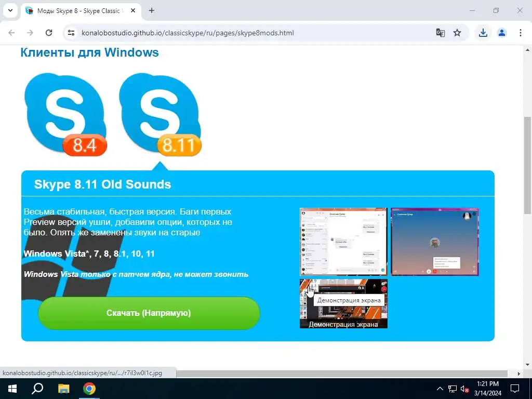This screenshot has height=399, width=532.
Task: Open the Skype call screen screenshot thumbnail
Action: point(435,242)
